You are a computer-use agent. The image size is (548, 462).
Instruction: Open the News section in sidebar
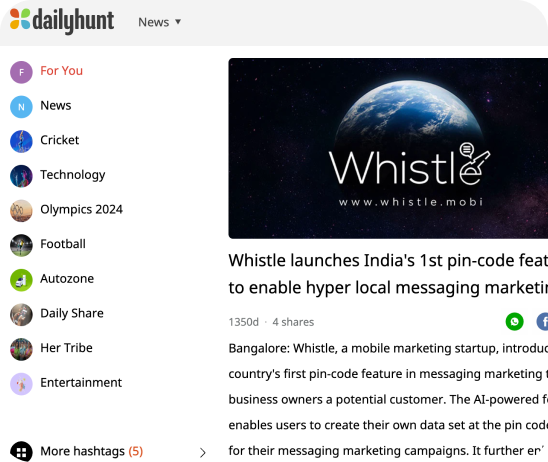56,105
